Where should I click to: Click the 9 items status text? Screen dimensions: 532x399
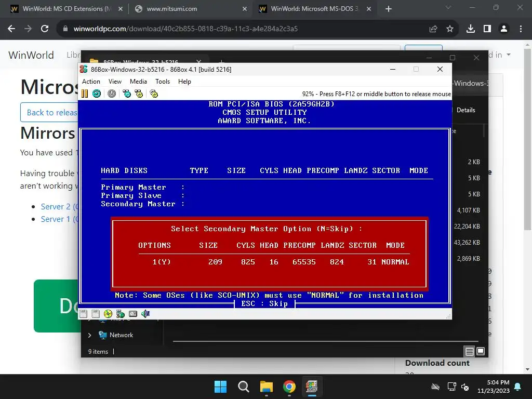pos(98,352)
